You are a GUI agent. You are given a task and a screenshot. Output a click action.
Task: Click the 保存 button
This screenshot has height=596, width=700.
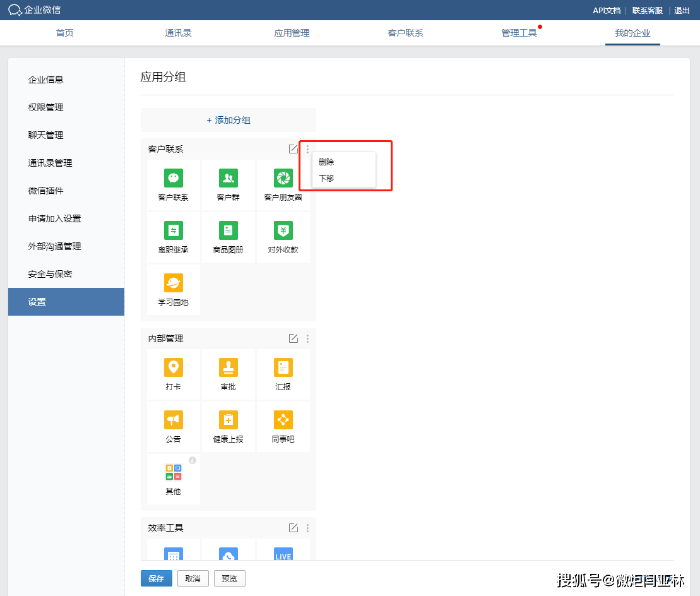156,578
